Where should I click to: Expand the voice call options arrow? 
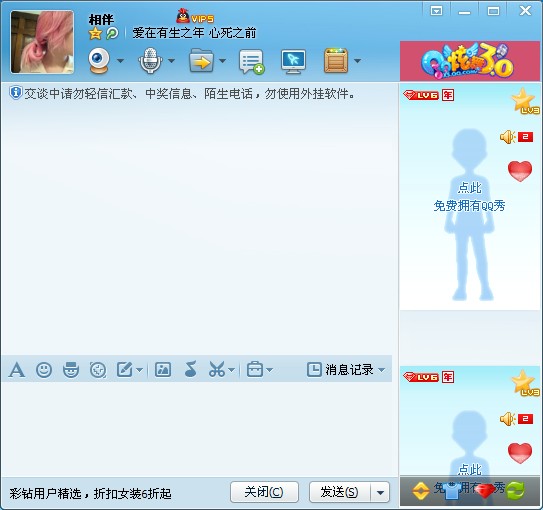171,61
